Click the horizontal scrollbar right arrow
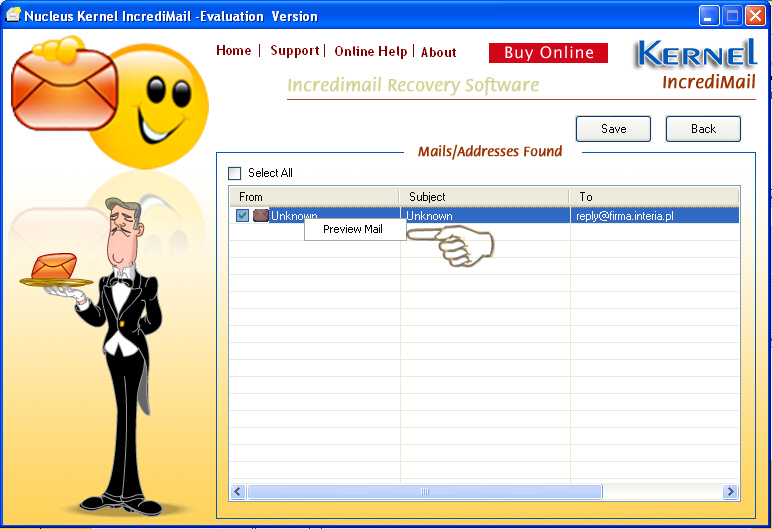This screenshot has width=772, height=529. coord(730,491)
